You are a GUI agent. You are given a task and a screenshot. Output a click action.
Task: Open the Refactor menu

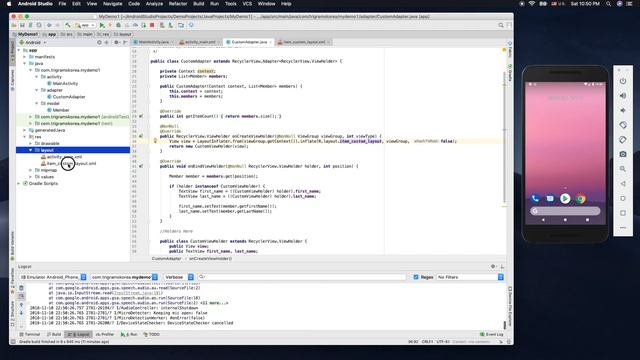[178, 4]
